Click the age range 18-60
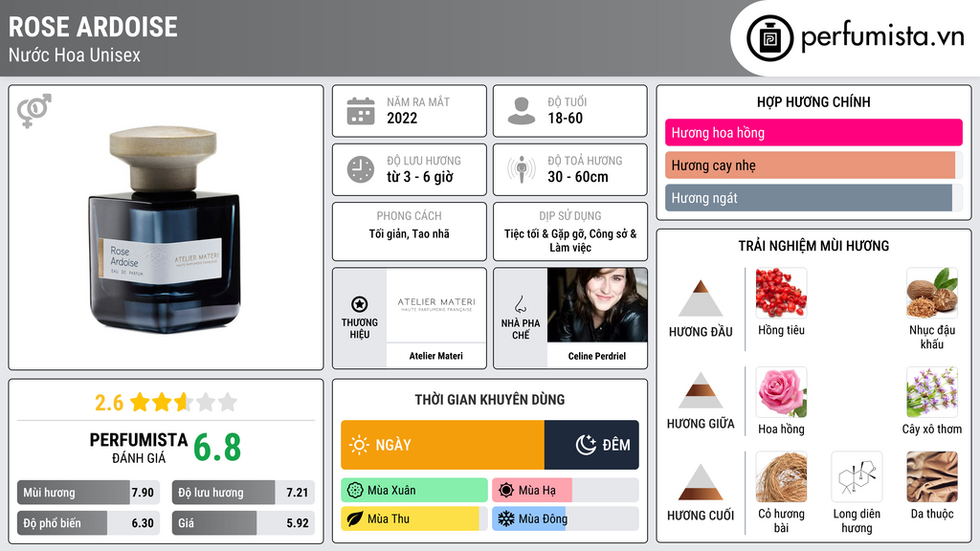 click(565, 118)
